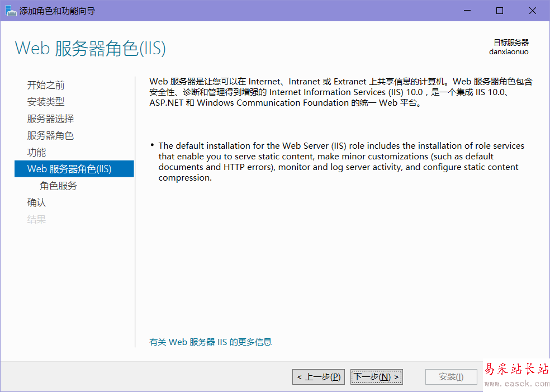Go to the 确认 step

click(36, 202)
